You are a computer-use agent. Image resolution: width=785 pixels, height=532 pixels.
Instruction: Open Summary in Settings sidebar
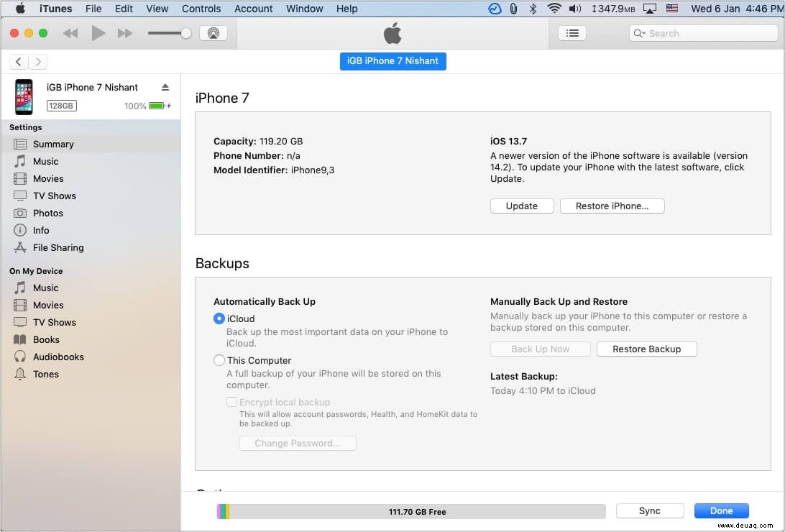click(x=91, y=144)
